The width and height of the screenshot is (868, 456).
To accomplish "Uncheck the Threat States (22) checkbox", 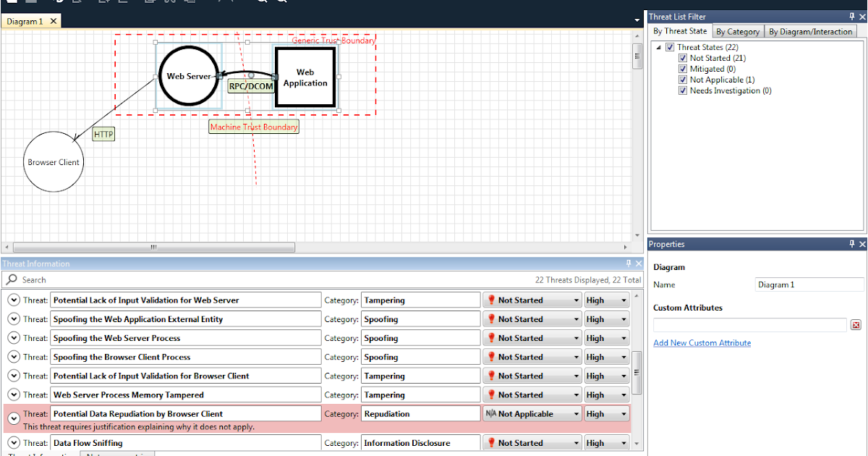I will tap(669, 46).
